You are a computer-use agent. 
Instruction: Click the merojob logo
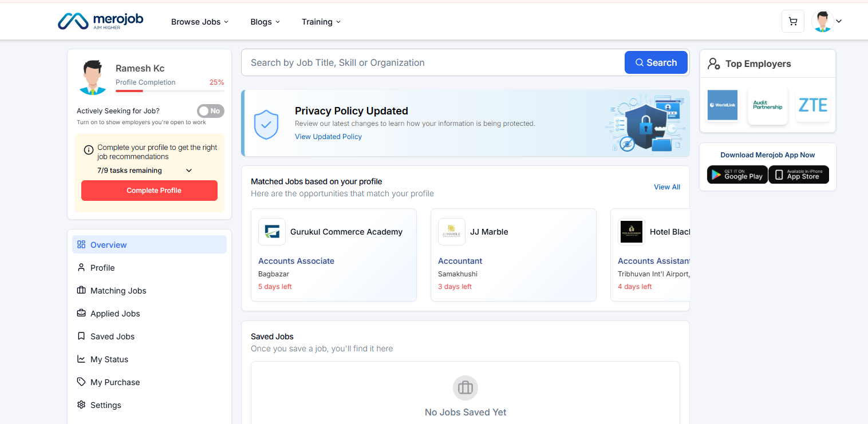[101, 21]
